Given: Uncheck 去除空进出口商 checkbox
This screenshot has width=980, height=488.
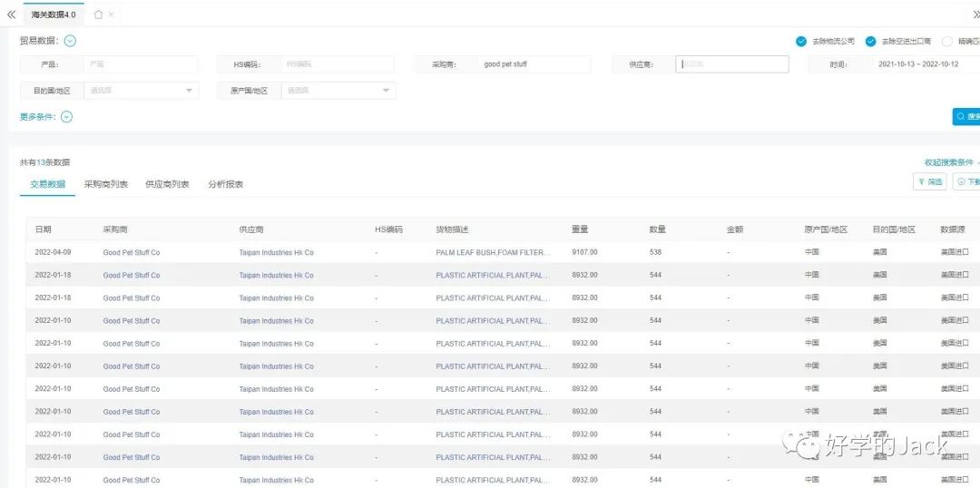Looking at the screenshot, I should [x=871, y=41].
